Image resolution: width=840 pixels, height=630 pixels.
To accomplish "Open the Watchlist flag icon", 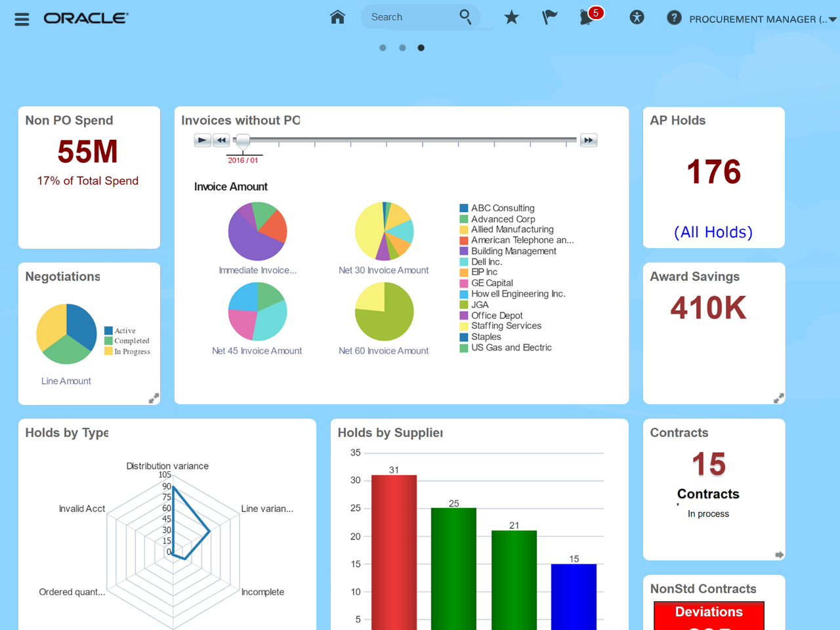I will tap(549, 18).
